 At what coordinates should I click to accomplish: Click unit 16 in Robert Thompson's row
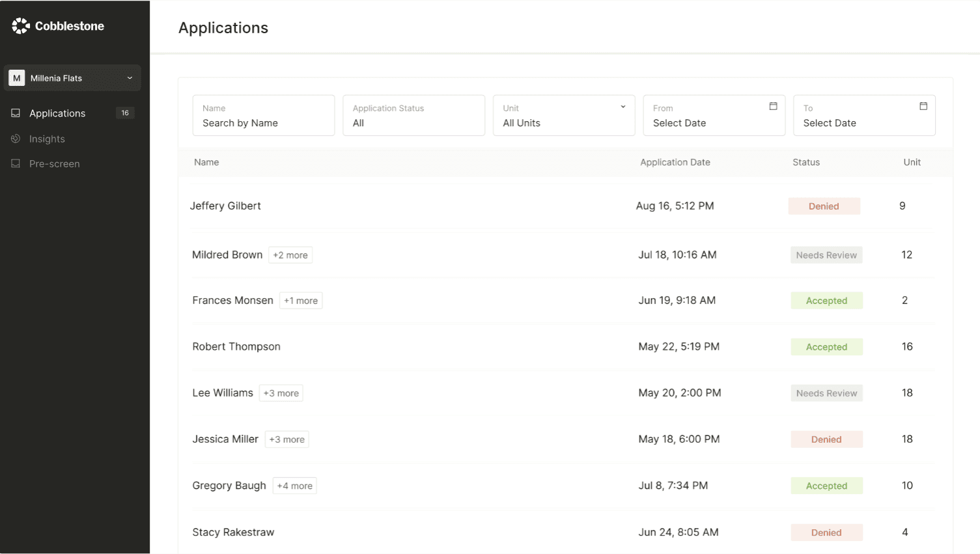click(908, 346)
